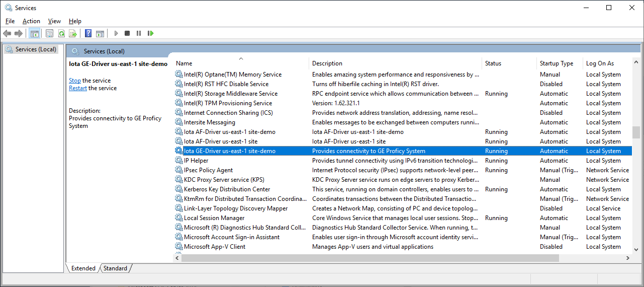Click the Forward arrow in toolbar
Screen dimensions: 644x287
point(19,33)
